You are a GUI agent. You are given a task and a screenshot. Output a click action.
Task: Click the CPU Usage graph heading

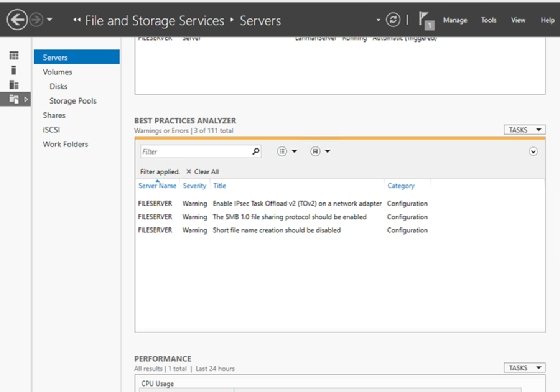(158, 384)
